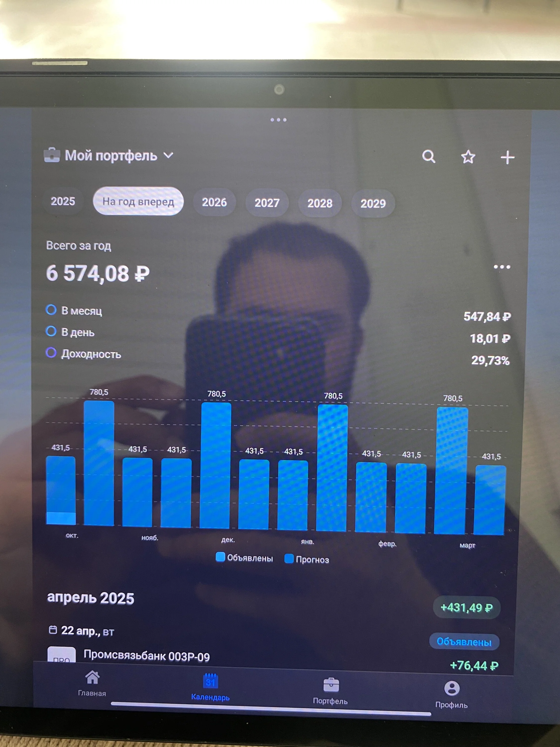Screen dimensions: 560x747
Task: Click the yearly total 6 574,08 ₽
Action: 98,273
